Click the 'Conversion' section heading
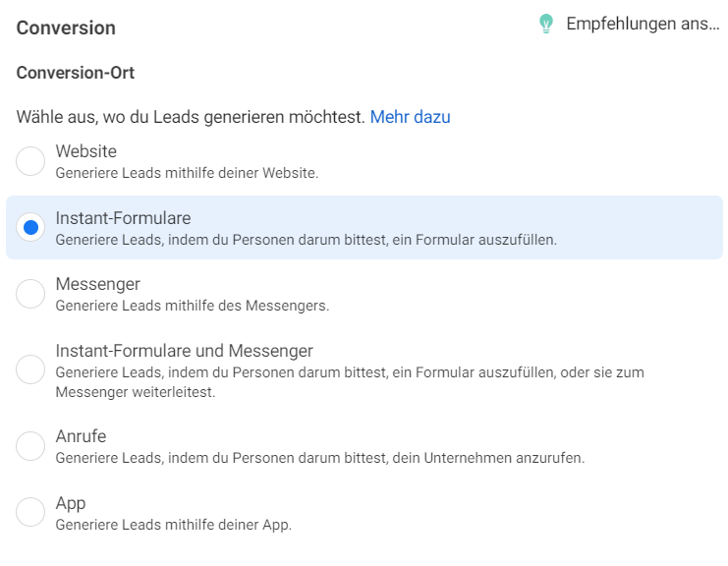The width and height of the screenshot is (728, 566). (66, 28)
